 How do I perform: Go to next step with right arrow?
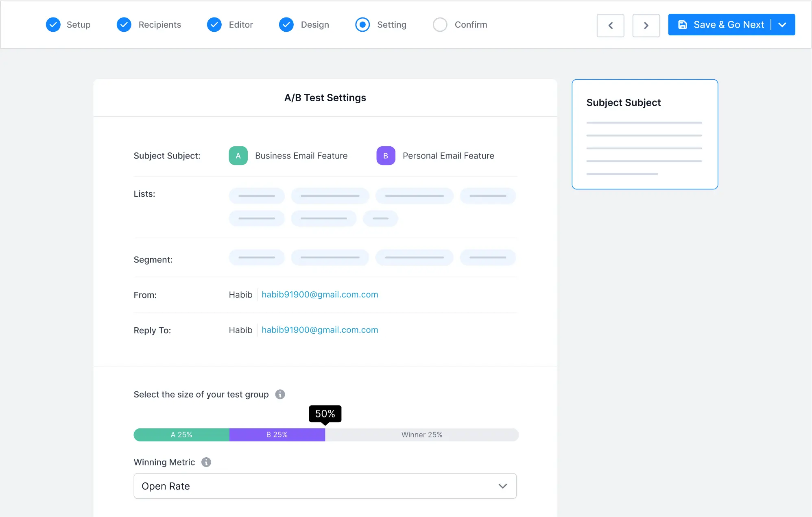(x=646, y=25)
